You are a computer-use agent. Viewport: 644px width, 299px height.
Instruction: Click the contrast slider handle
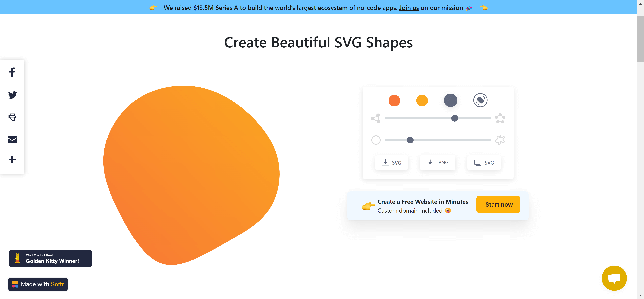pyautogui.click(x=410, y=140)
